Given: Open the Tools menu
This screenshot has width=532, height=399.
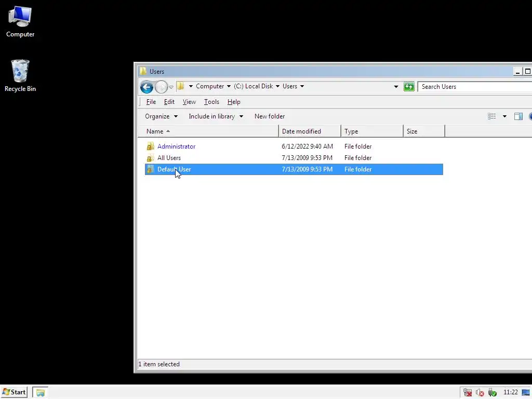Looking at the screenshot, I should (211, 102).
